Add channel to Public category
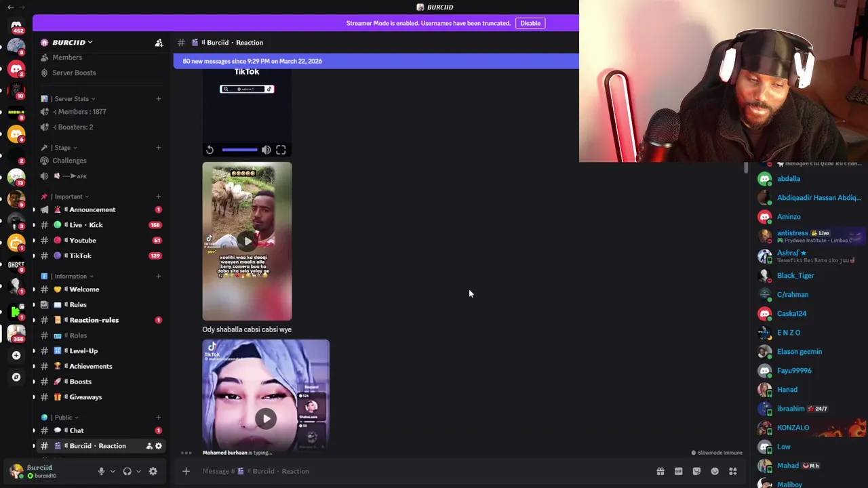868x488 pixels. click(158, 418)
